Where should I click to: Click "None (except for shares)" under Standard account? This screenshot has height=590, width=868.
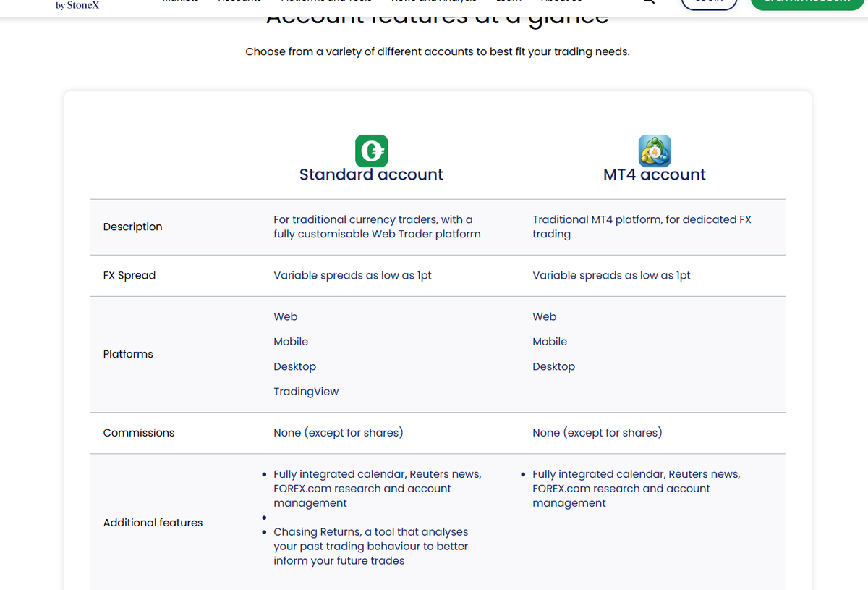339,433
